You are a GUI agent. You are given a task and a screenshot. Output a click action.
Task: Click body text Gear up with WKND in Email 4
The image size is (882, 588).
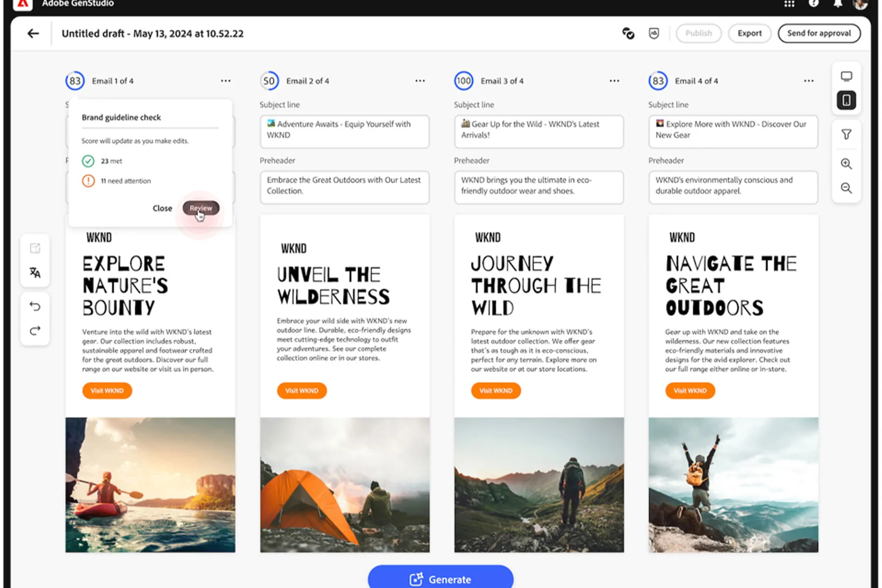(728, 350)
